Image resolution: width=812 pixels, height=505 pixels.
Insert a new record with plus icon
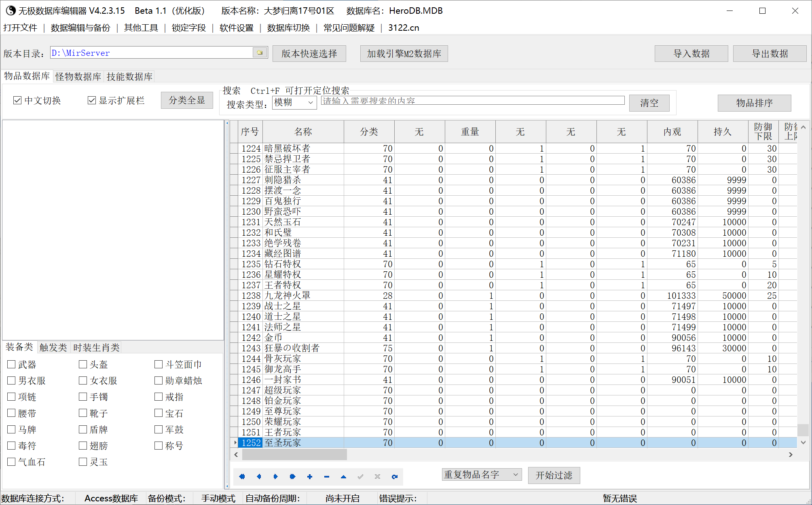click(310, 477)
